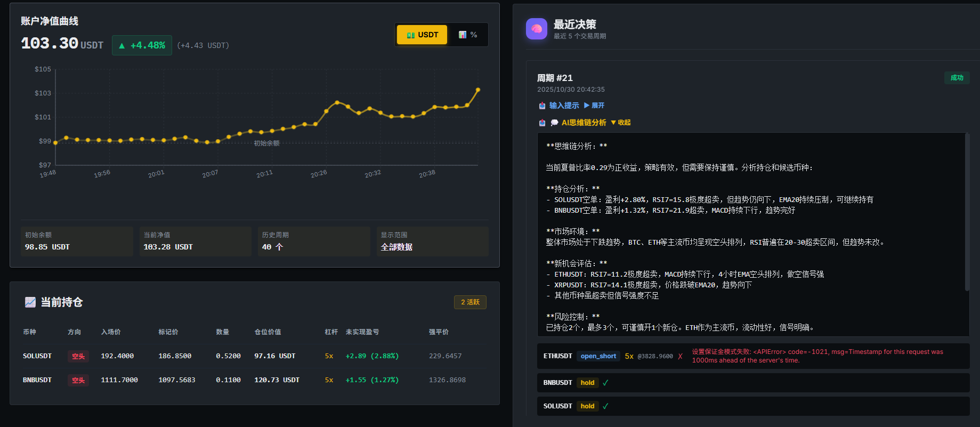Click the 2 活跃 badge in positions panel
Image resolution: width=980 pixels, height=427 pixels.
[x=470, y=302]
